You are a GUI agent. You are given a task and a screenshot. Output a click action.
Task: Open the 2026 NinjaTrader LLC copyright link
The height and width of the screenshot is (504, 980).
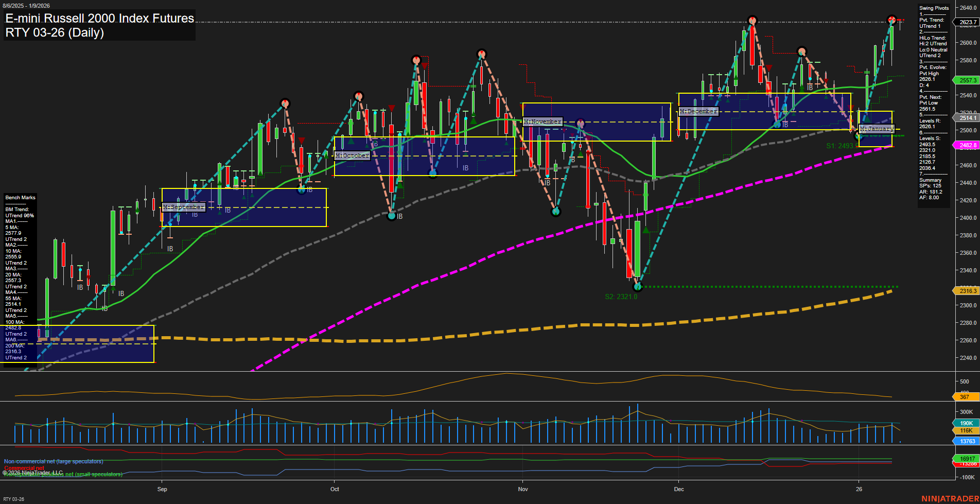pos(32,473)
